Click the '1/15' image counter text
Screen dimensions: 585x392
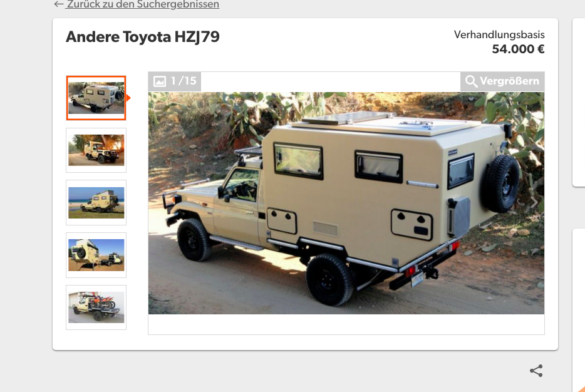pos(184,81)
